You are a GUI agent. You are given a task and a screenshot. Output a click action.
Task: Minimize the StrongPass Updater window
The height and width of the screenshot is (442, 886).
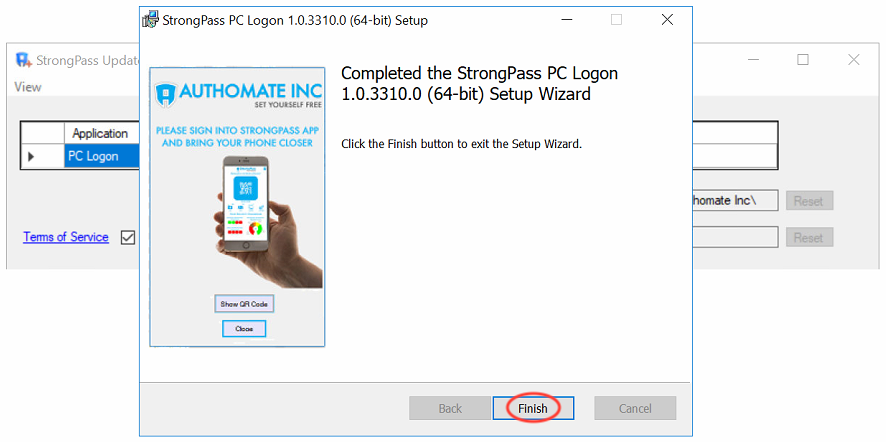(753, 59)
